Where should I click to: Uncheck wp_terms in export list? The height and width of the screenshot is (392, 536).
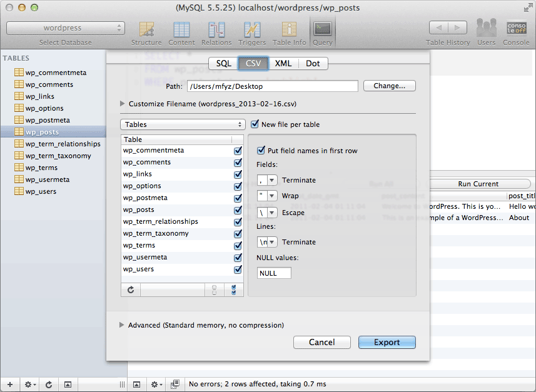point(238,245)
